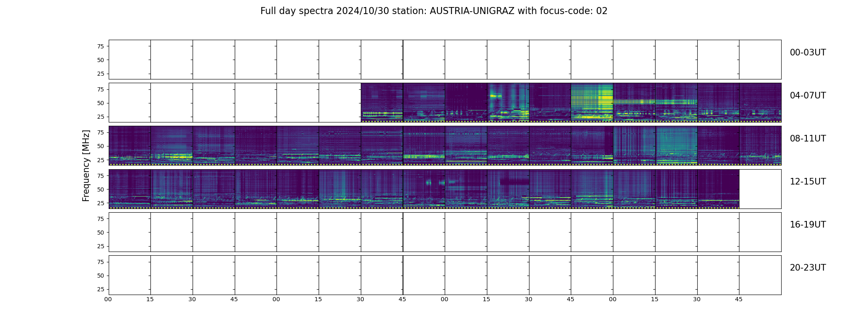The width and height of the screenshot is (868, 331).
Task: Click the 75 MHz tick of the 04-07UT row
Action: 100,89
